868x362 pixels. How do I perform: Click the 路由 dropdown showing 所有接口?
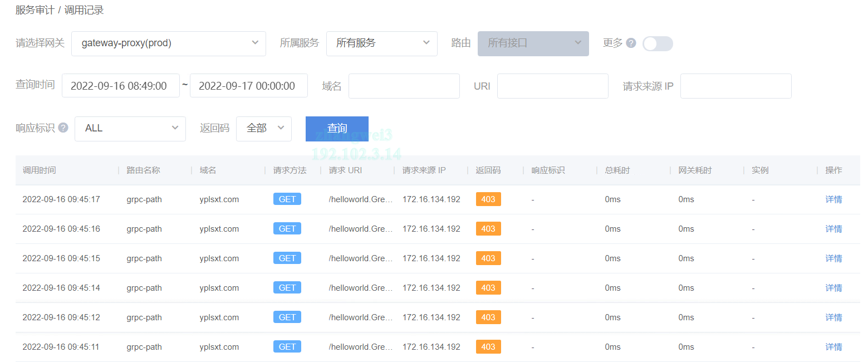point(533,43)
